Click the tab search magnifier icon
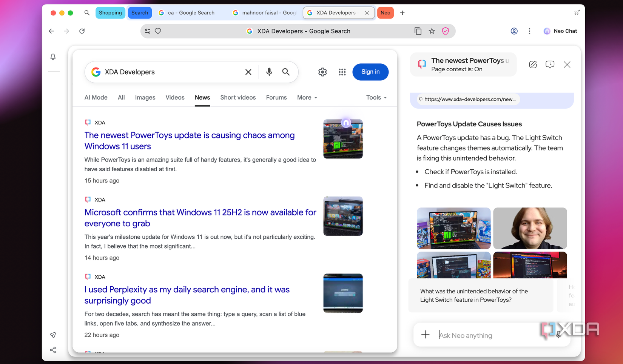This screenshot has width=623, height=364. 87,13
